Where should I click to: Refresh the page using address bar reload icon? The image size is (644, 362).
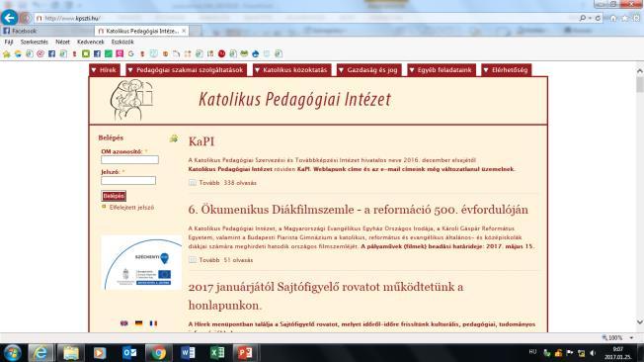pos(598,18)
